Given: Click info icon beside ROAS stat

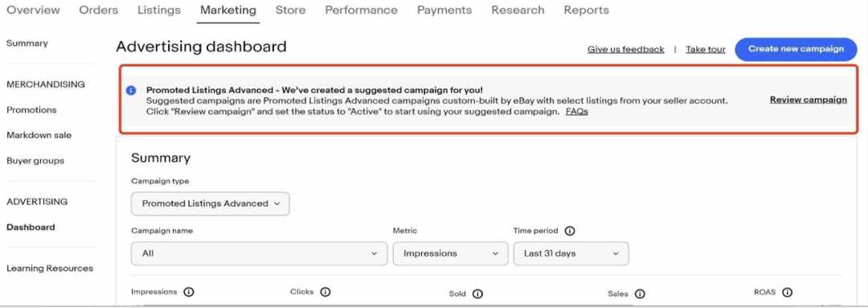Looking at the screenshot, I should pyautogui.click(x=787, y=293).
